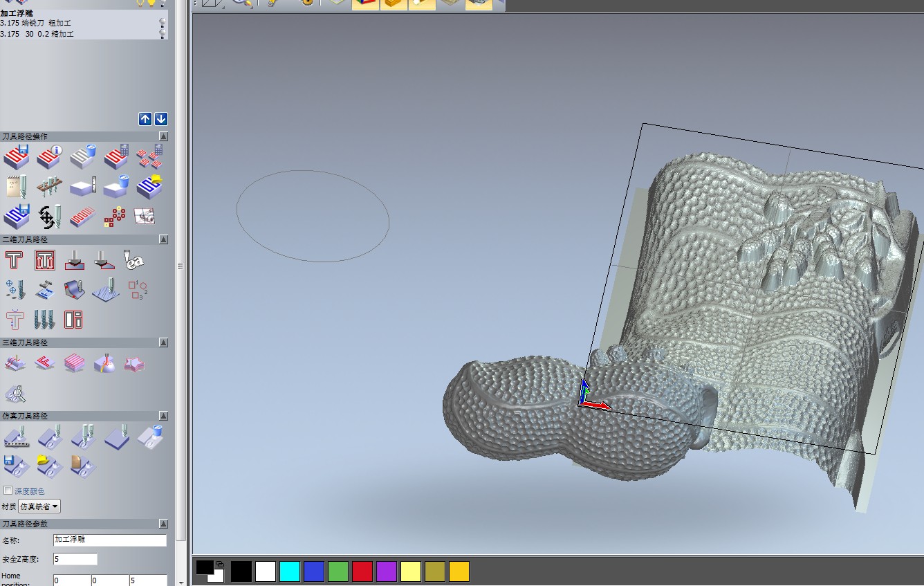The image size is (924, 586).
Task: Collapse the 刀具路径操作 section
Action: tap(163, 136)
